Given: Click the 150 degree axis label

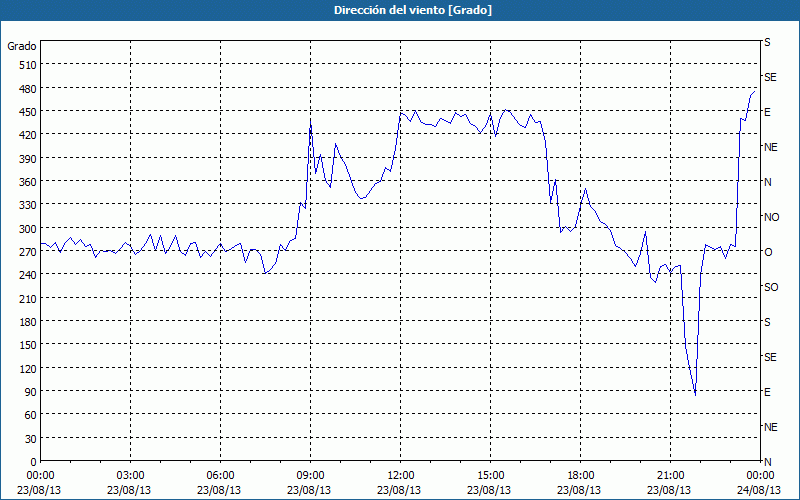Looking at the screenshot, I should click(x=28, y=345).
